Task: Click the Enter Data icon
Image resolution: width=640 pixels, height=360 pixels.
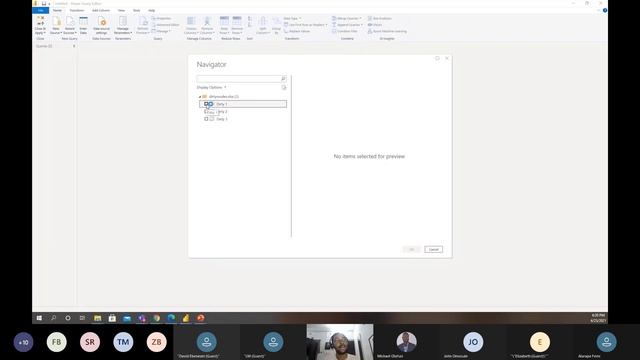Action: click(83, 21)
